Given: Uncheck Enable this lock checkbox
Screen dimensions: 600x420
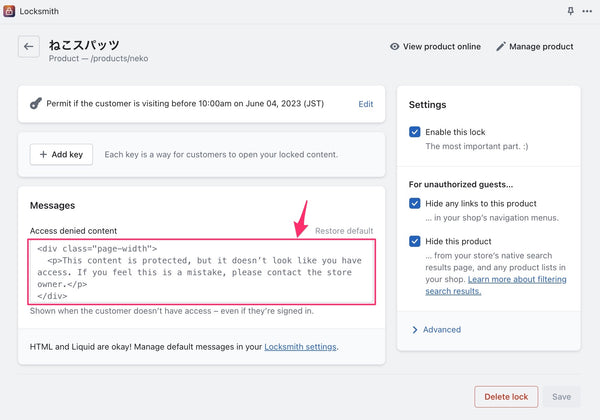Looking at the screenshot, I should (414, 132).
